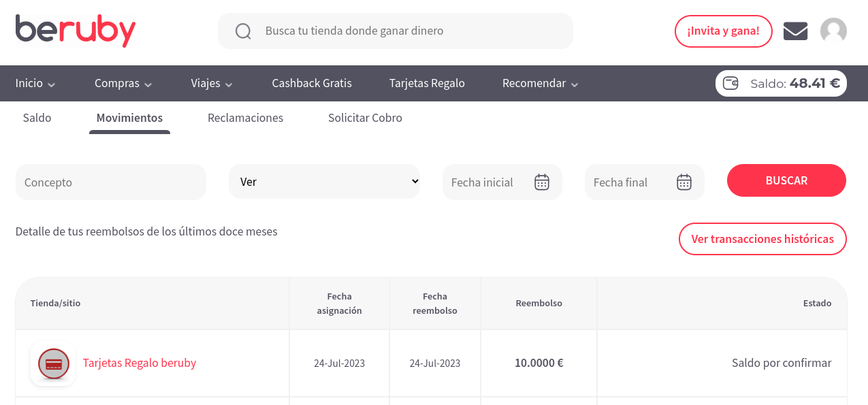
Task: Open the Fecha final calendar icon
Action: point(684,182)
